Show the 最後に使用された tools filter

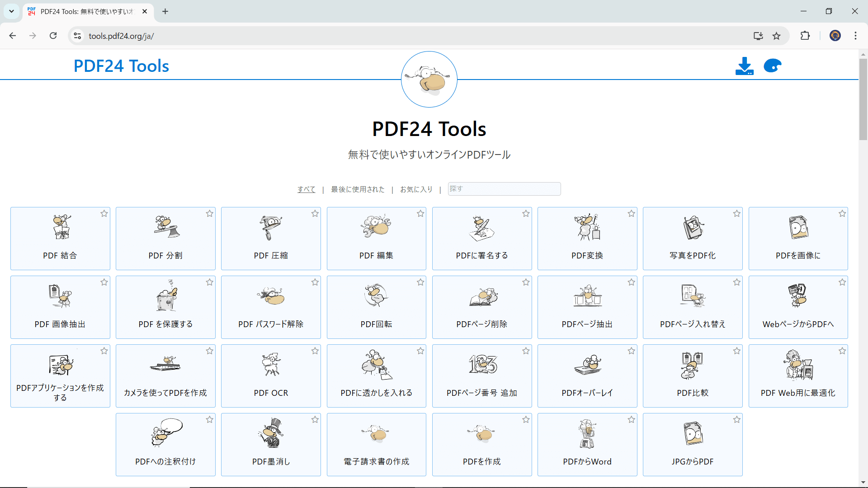(358, 189)
